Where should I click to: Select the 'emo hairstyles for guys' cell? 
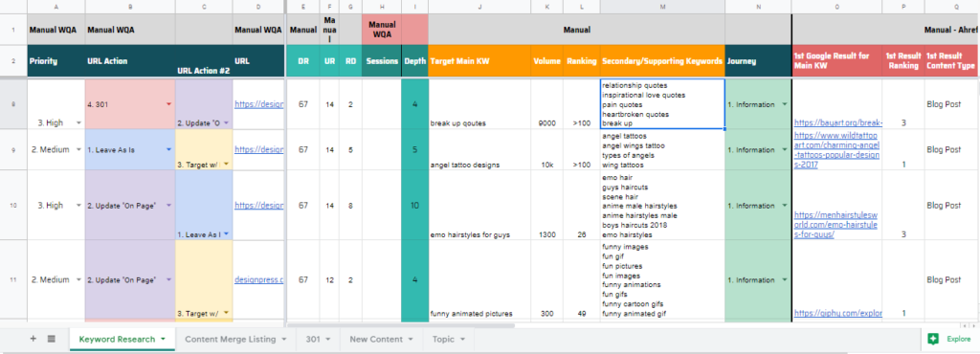tap(480, 206)
